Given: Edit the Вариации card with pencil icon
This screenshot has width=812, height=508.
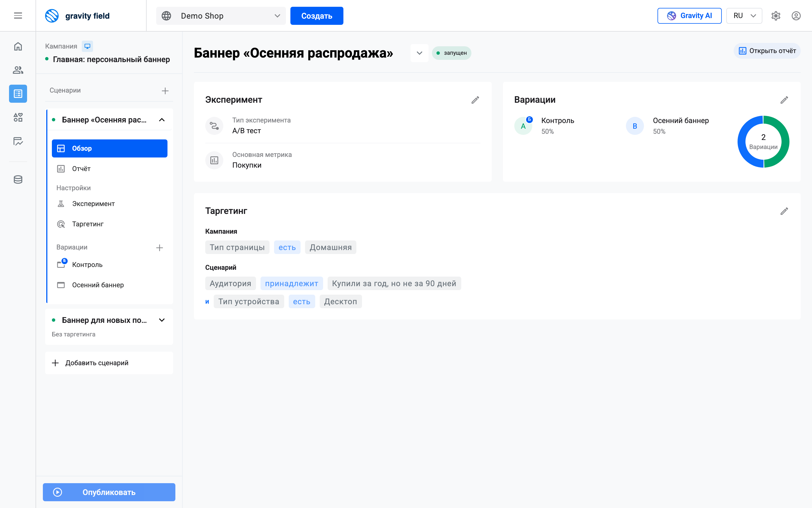Looking at the screenshot, I should [784, 100].
